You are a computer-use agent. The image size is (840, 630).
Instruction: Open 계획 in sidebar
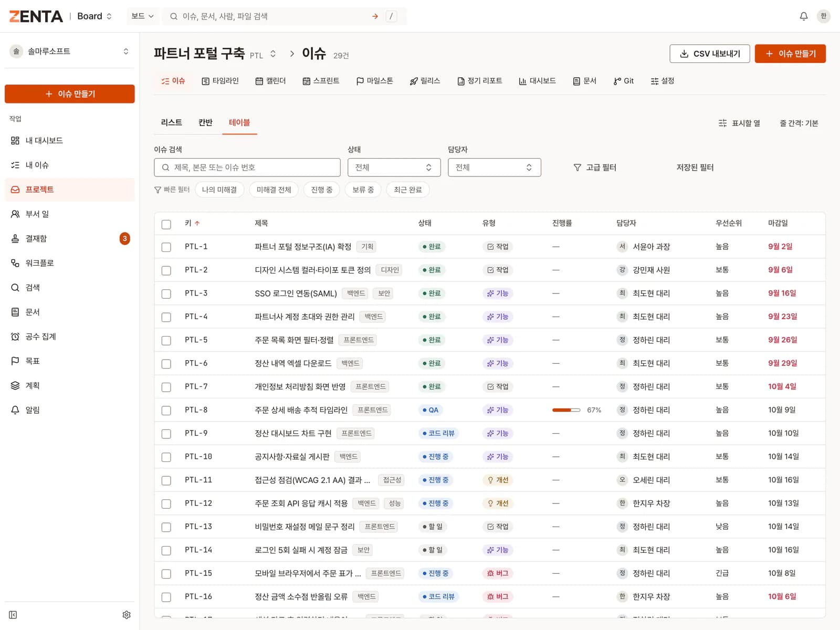70,385
